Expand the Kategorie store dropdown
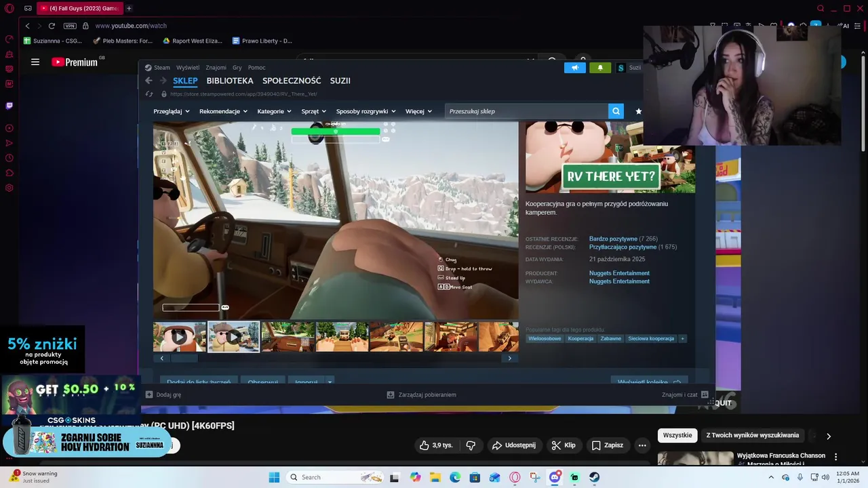This screenshot has width=868, height=488. 274,111
